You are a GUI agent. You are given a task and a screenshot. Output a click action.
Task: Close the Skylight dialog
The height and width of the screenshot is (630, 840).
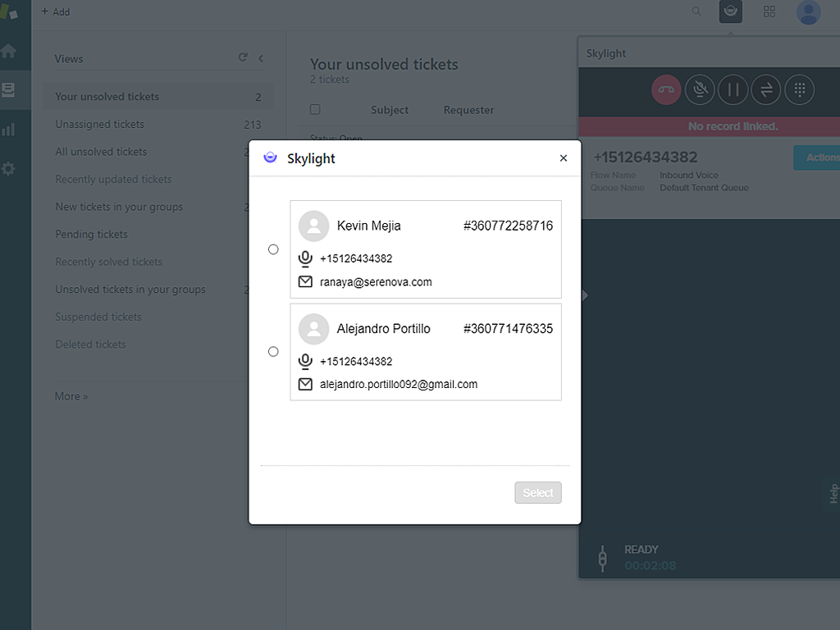point(563,158)
